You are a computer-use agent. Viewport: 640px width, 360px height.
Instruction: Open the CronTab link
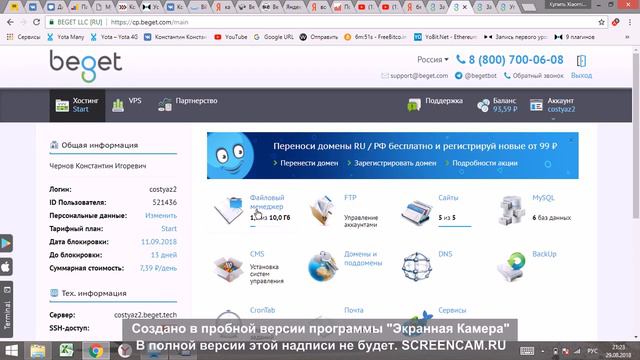click(x=262, y=310)
